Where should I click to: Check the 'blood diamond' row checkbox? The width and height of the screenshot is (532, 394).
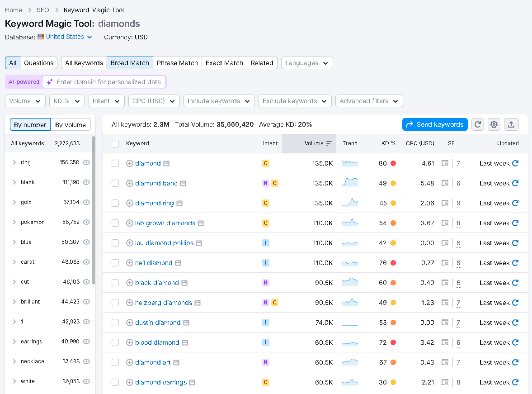115,342
